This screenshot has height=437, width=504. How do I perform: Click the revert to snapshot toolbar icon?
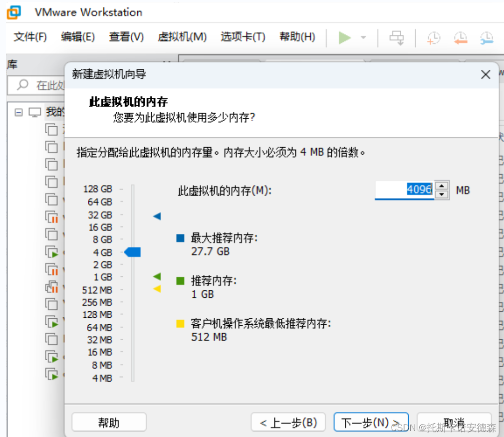pyautogui.click(x=460, y=38)
